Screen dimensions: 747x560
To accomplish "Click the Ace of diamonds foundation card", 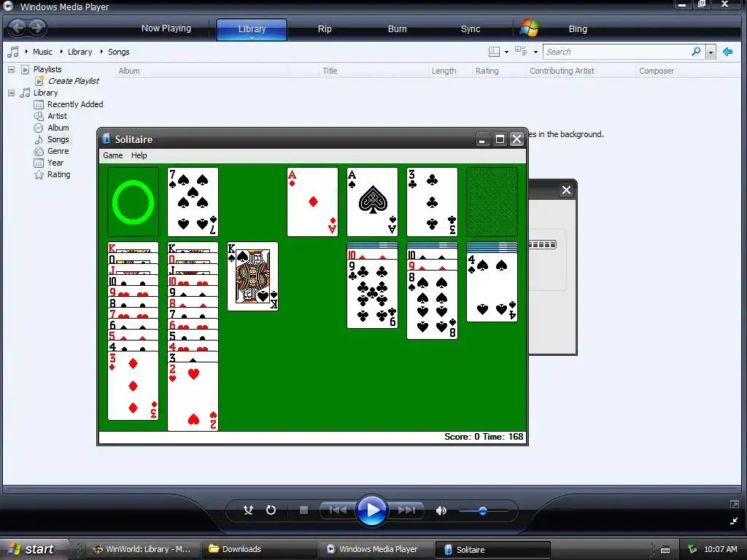I will point(312,202).
